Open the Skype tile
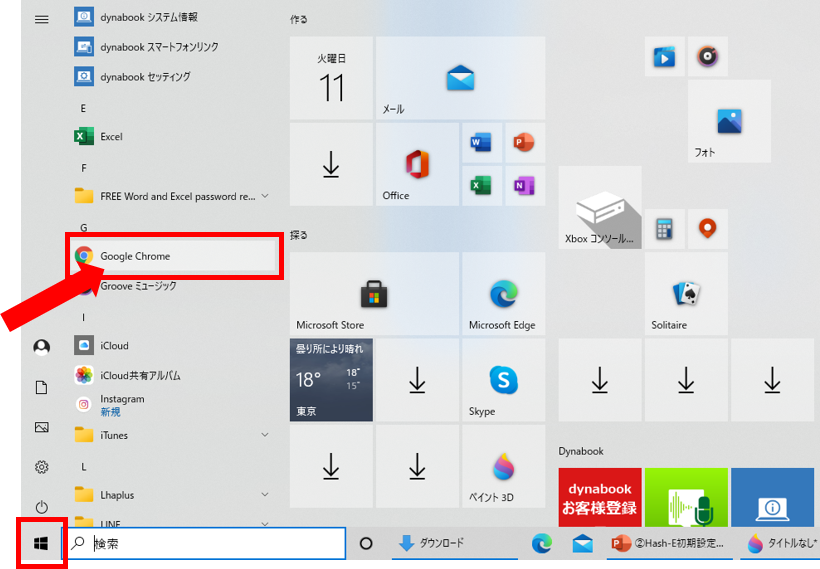Image resolution: width=820 pixels, height=569 pixels. tap(504, 380)
